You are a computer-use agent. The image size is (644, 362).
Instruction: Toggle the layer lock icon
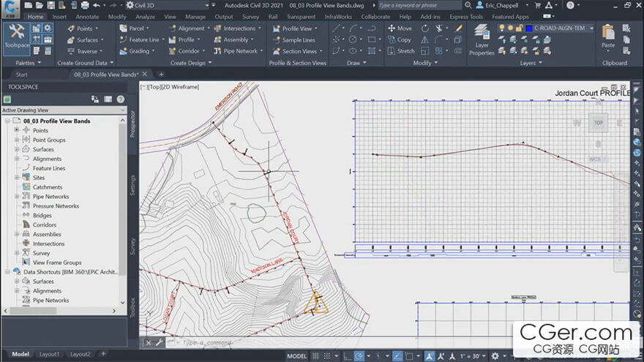(519, 28)
